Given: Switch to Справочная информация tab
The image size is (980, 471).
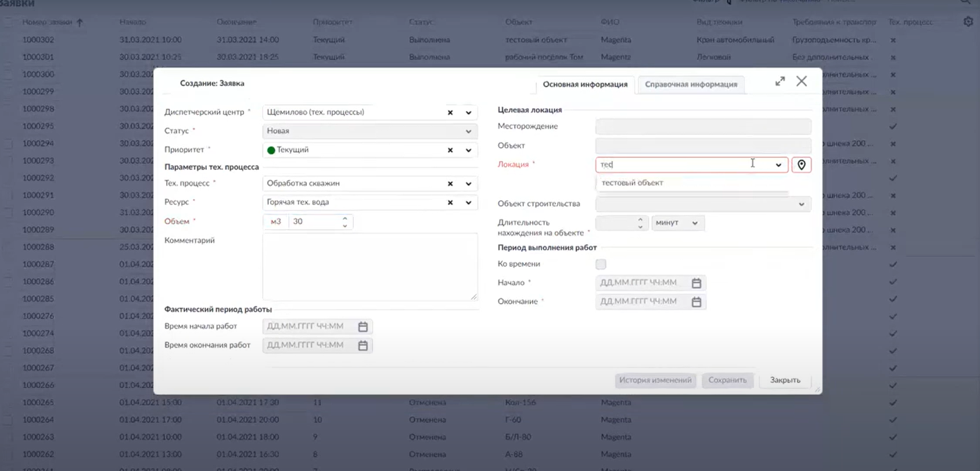Looking at the screenshot, I should click(691, 84).
